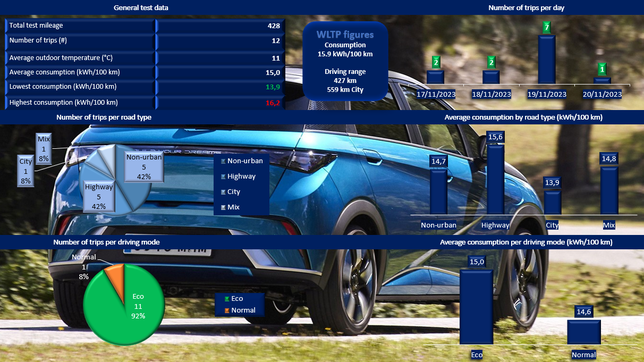The image size is (644, 362).
Task: Select the Highway slice label in road type pie
Action: point(99,197)
